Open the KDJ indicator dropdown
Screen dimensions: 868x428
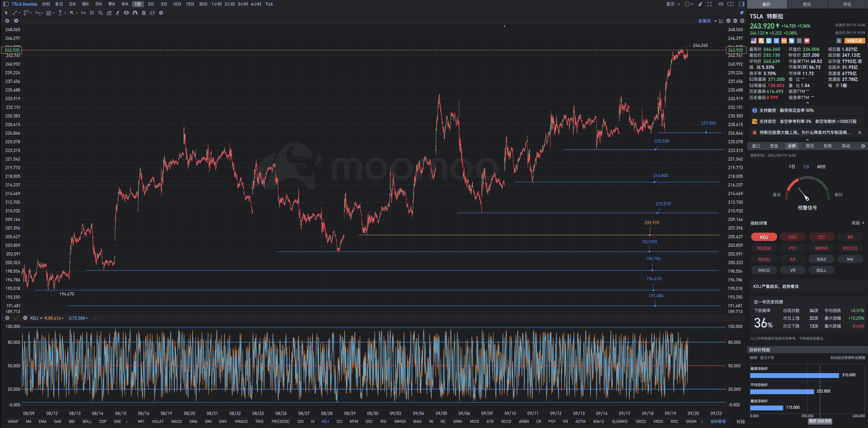(36, 318)
